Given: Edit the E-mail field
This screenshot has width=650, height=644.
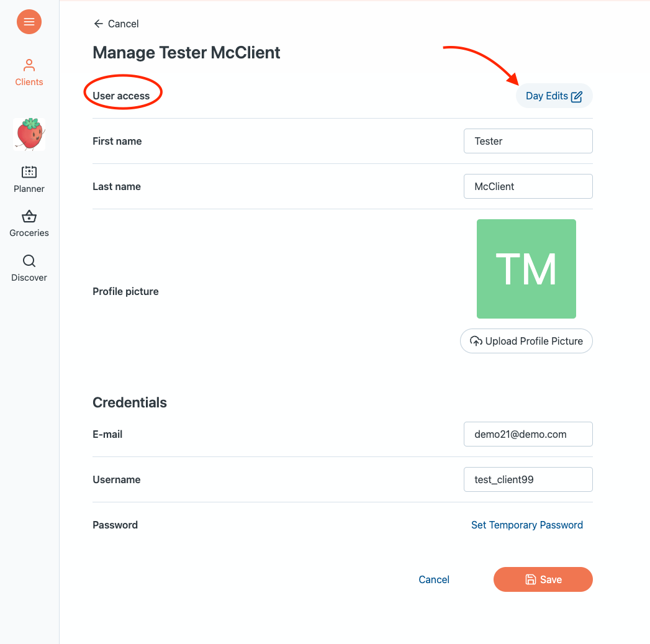Looking at the screenshot, I should 528,434.
